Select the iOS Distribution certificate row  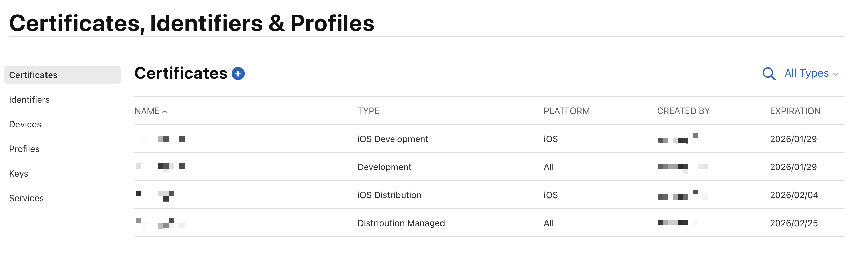pyautogui.click(x=389, y=195)
